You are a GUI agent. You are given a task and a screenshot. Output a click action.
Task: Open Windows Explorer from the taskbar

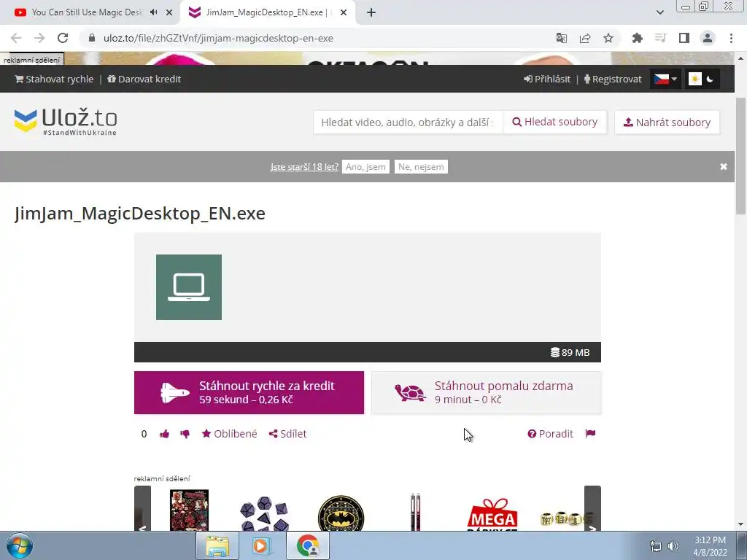tap(217, 545)
